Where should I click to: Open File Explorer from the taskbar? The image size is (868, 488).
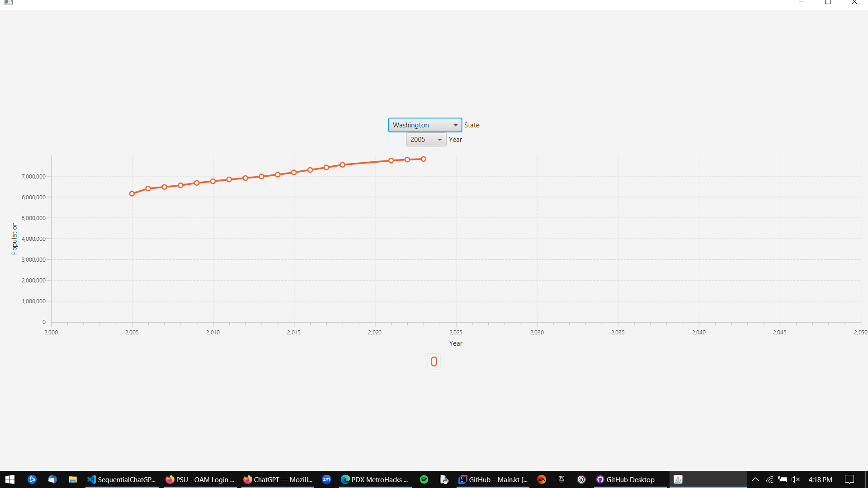tap(72, 479)
